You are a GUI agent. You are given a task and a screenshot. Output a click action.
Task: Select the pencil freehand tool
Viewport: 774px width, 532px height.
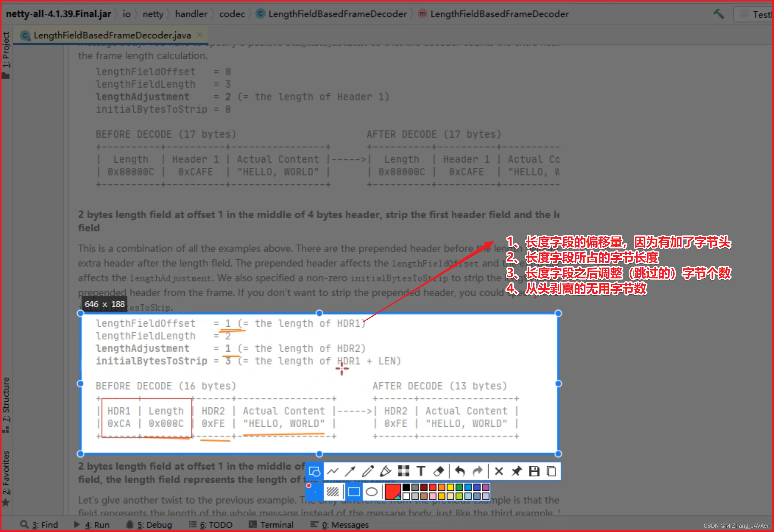point(368,471)
